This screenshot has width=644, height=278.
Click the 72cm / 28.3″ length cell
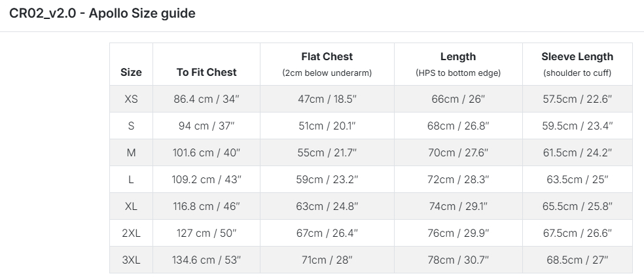tap(457, 179)
